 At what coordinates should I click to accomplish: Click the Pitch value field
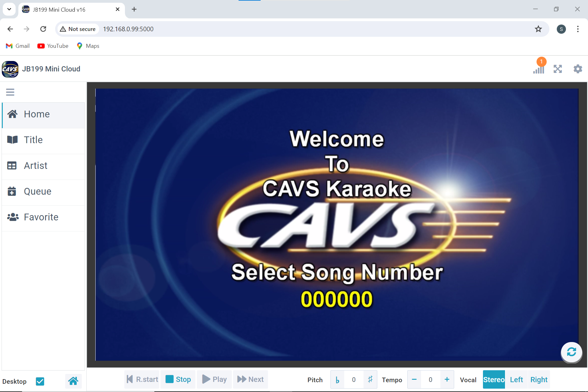tap(354, 380)
